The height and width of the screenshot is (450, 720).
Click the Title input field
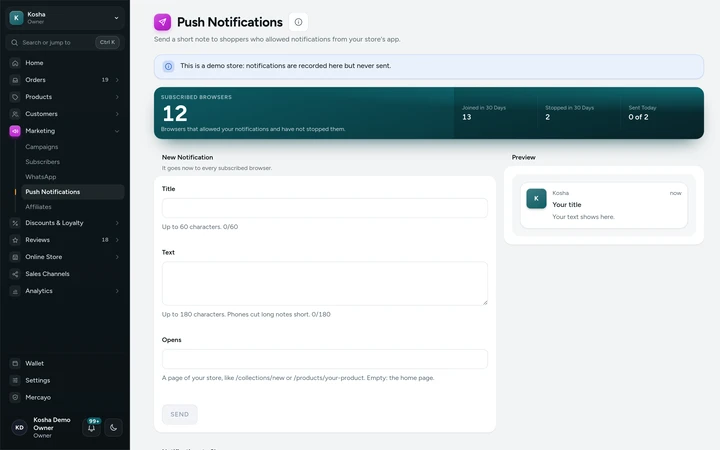click(325, 208)
